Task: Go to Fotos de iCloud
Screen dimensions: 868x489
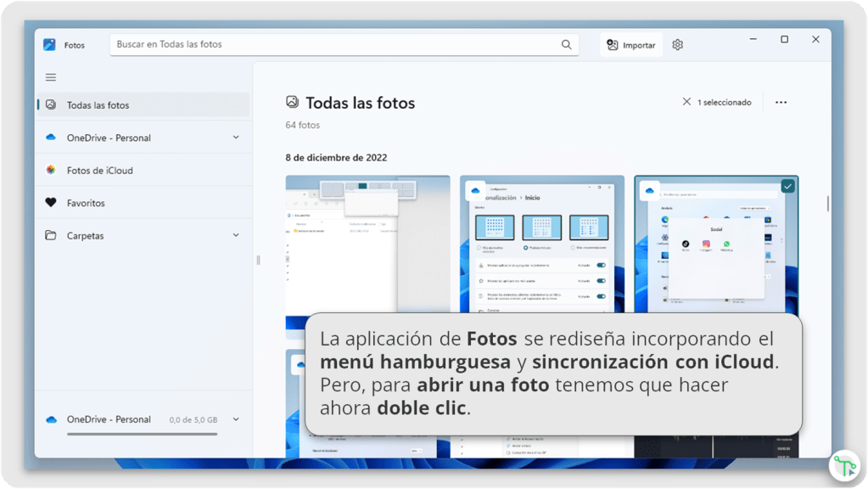Action: [100, 171]
